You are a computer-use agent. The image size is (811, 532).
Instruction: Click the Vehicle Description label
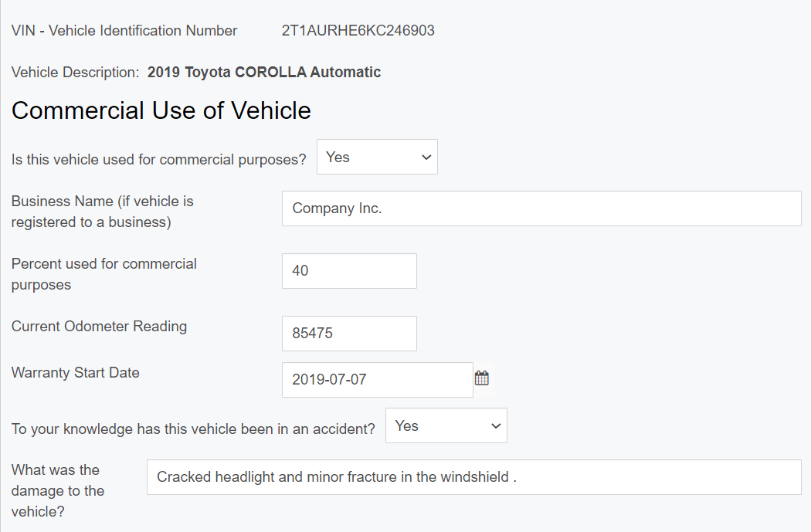pyautogui.click(x=74, y=73)
